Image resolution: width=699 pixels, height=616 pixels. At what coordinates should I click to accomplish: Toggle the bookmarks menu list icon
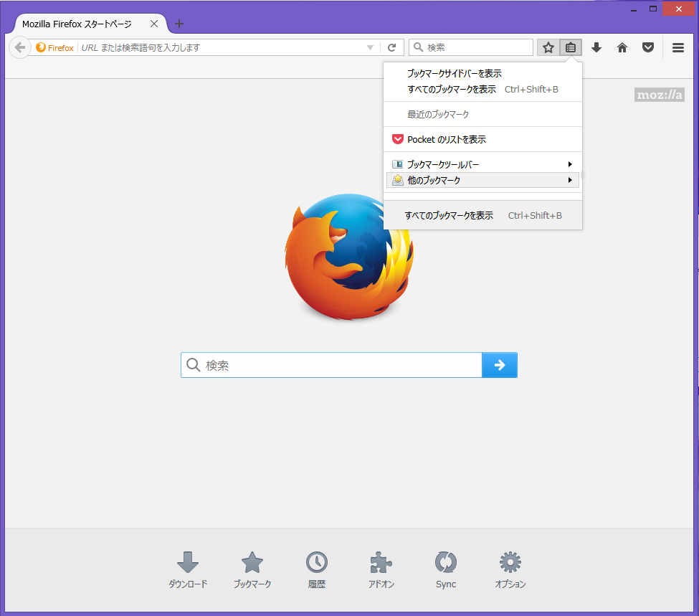tap(571, 47)
